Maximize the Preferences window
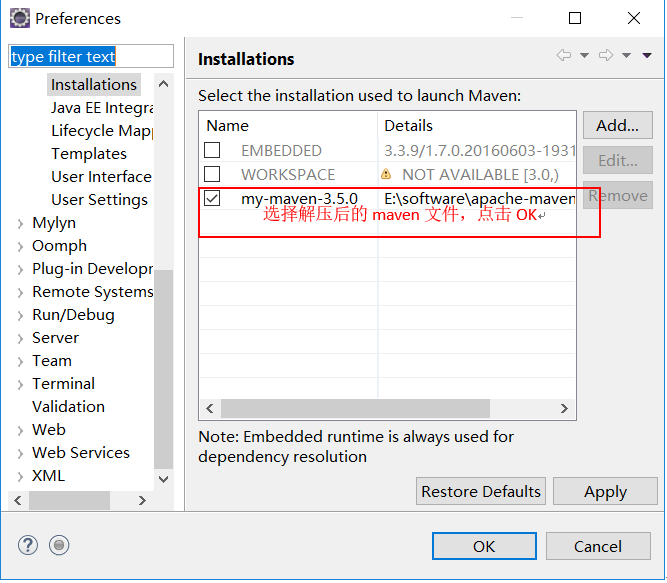The width and height of the screenshot is (667, 583). pyautogui.click(x=575, y=18)
